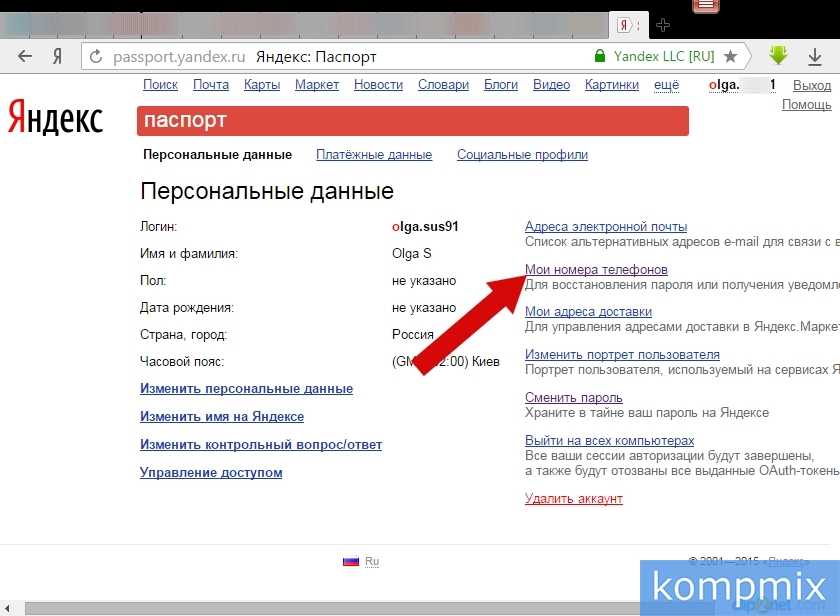Viewport: 840px width, 616px height.
Task: Open the Видео link
Action: [x=551, y=85]
